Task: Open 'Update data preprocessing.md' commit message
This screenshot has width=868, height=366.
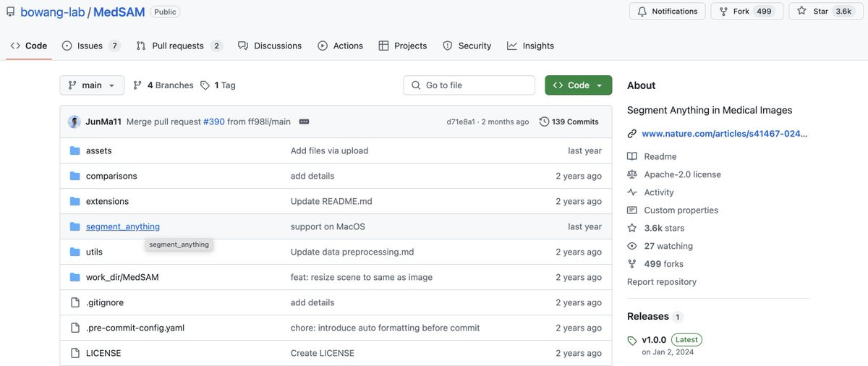Action: pyautogui.click(x=352, y=252)
